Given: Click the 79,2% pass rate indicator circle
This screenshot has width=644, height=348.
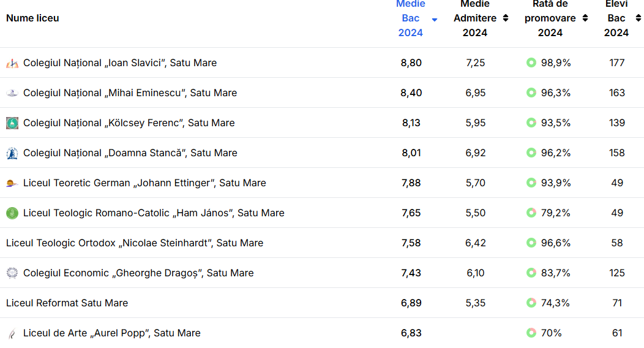Looking at the screenshot, I should [x=531, y=213].
